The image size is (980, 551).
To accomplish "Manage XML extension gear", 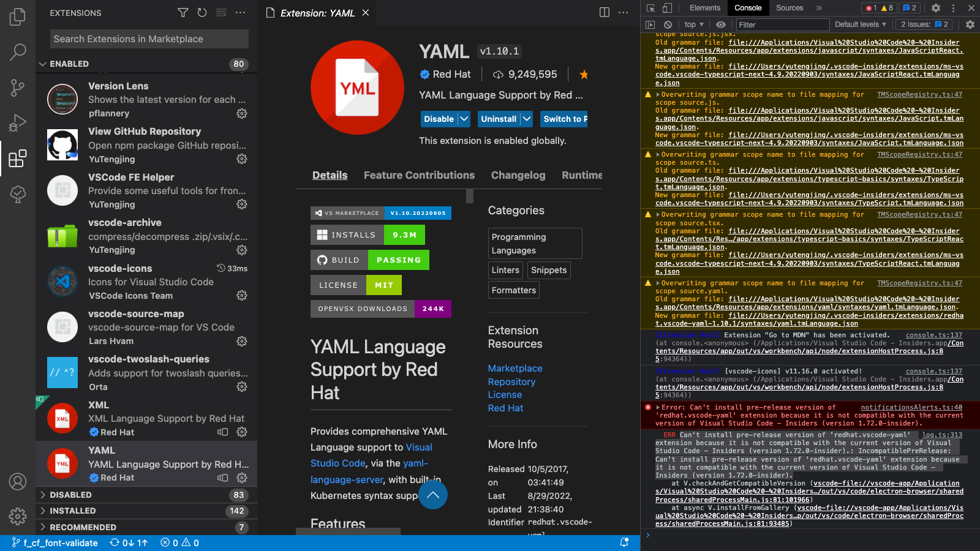I will pyautogui.click(x=242, y=432).
